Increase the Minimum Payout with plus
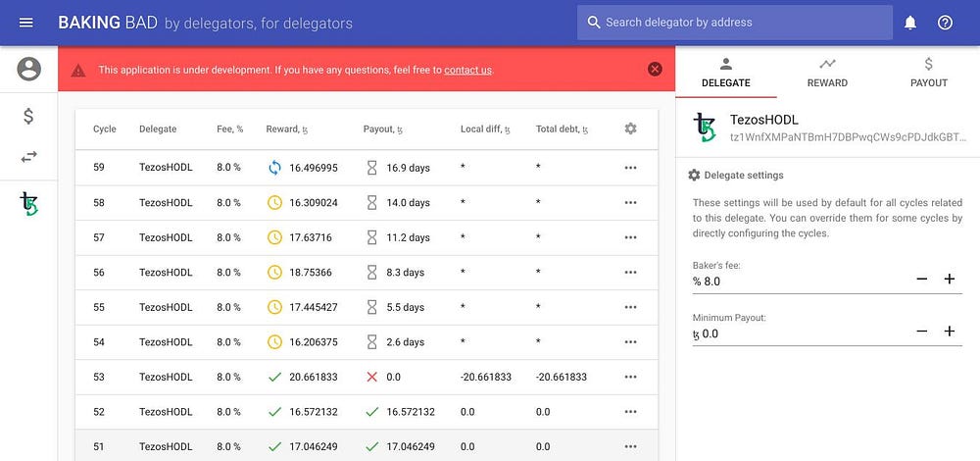This screenshot has height=461, width=980. point(950,332)
